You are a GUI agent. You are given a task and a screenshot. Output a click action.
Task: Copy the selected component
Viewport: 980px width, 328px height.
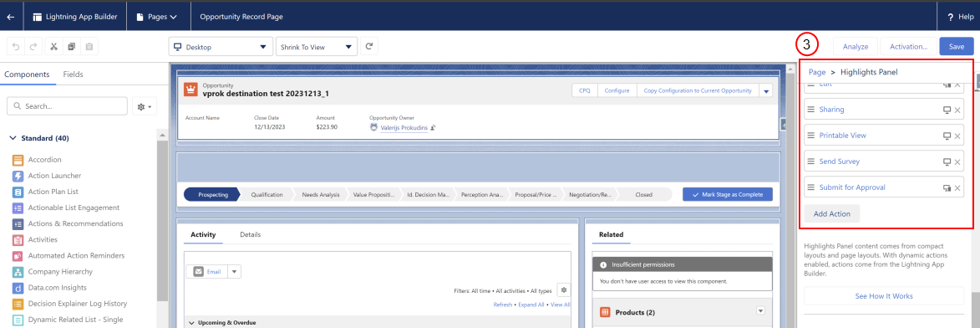click(71, 46)
